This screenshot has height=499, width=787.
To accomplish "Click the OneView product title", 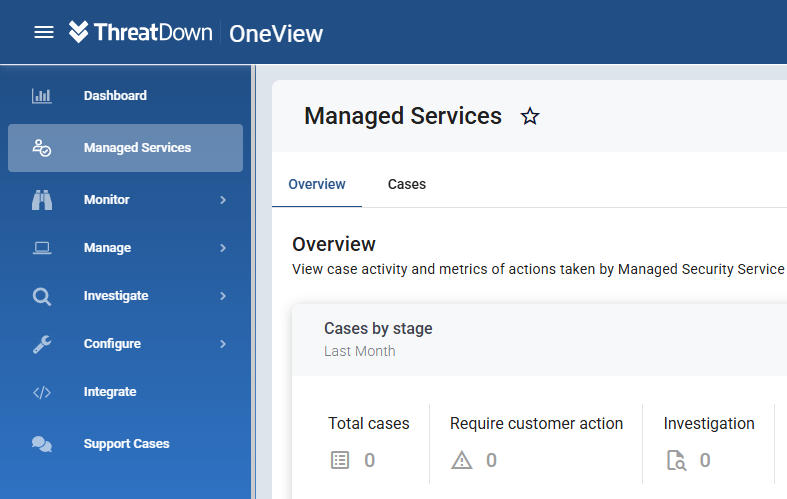I will (276, 34).
